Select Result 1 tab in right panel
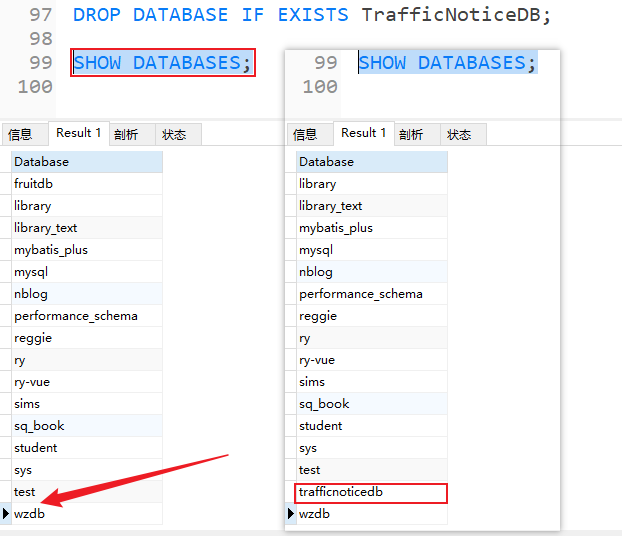The height and width of the screenshot is (536, 622). click(x=364, y=133)
